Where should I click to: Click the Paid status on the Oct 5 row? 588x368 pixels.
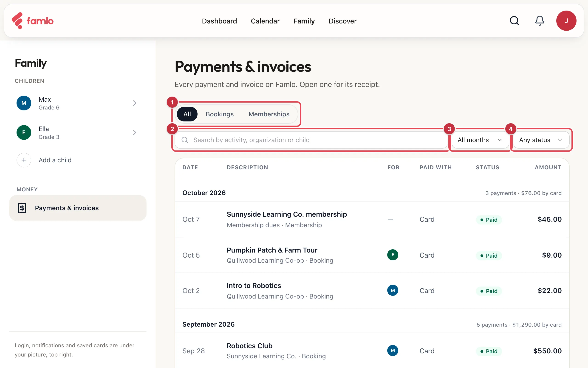(489, 255)
